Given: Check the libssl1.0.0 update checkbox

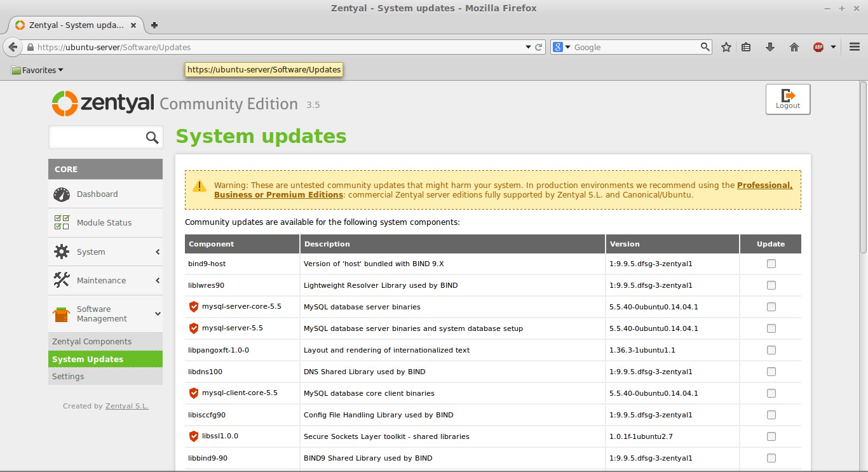Looking at the screenshot, I should 771,436.
